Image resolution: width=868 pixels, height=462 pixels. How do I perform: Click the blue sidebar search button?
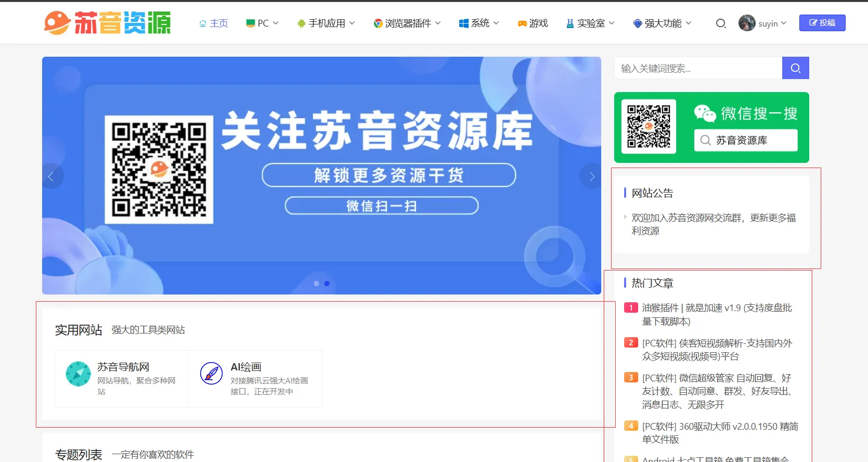point(795,68)
